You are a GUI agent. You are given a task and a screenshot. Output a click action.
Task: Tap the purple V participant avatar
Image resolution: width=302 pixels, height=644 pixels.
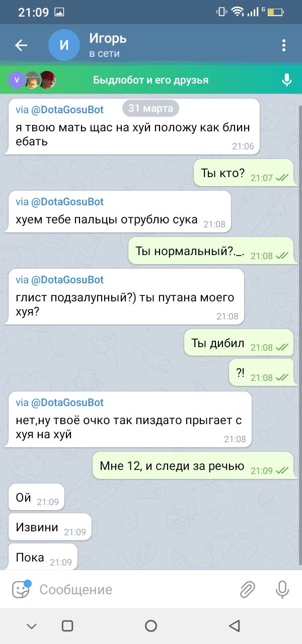(x=17, y=80)
